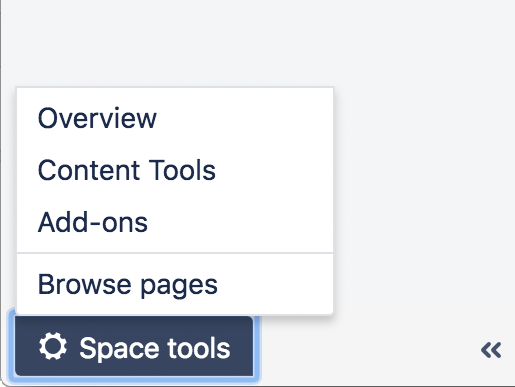The height and width of the screenshot is (387, 515).
Task: Click the Space tools text label
Action: pos(155,348)
